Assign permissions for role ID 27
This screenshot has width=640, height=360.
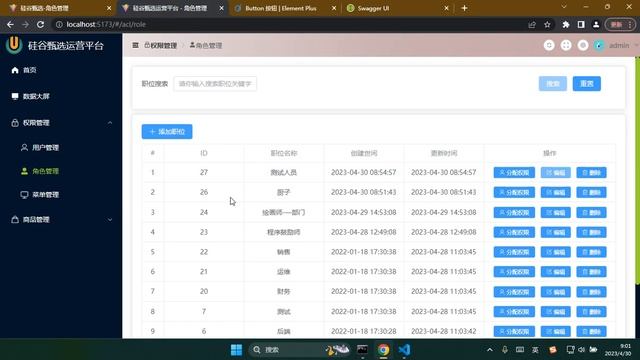coord(514,173)
